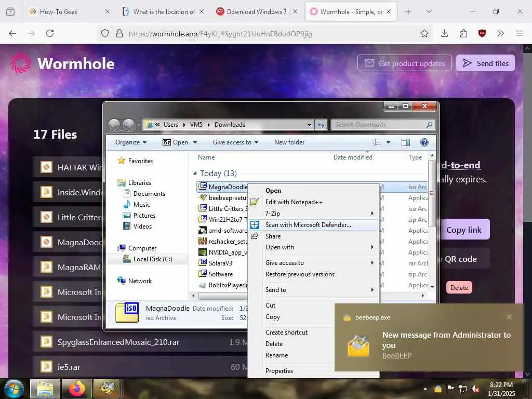
Task: Click the taskbar clock showing 8:22 PM
Action: 501,389
